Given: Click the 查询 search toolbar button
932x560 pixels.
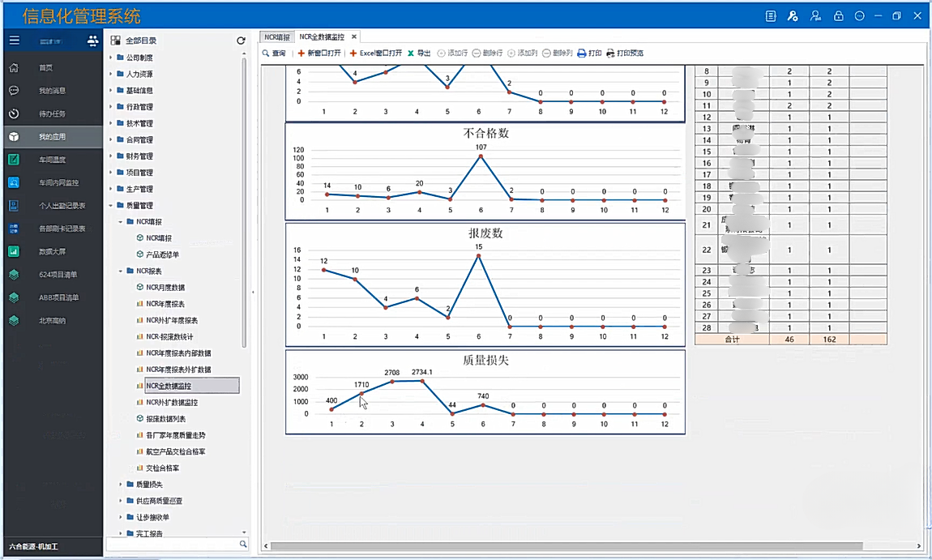Looking at the screenshot, I should coord(273,53).
